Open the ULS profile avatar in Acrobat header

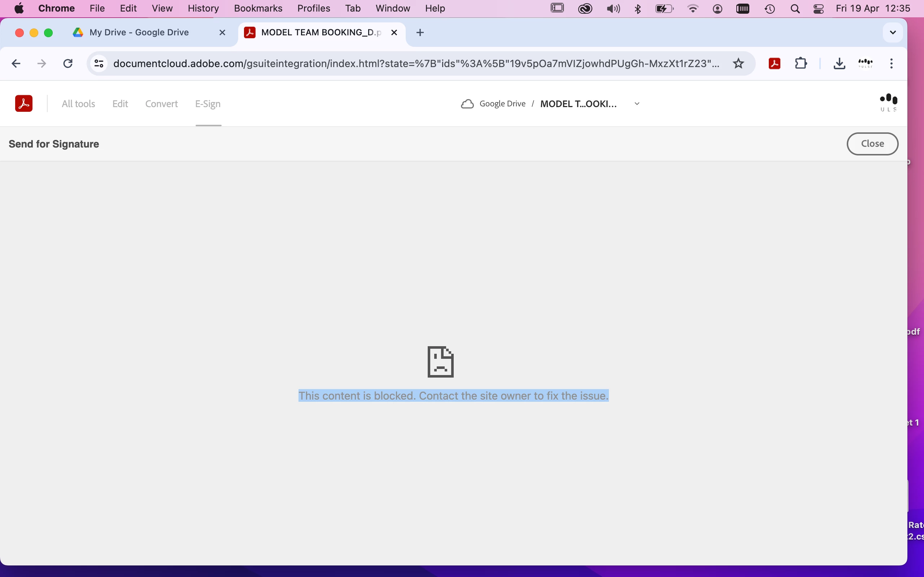(x=888, y=103)
